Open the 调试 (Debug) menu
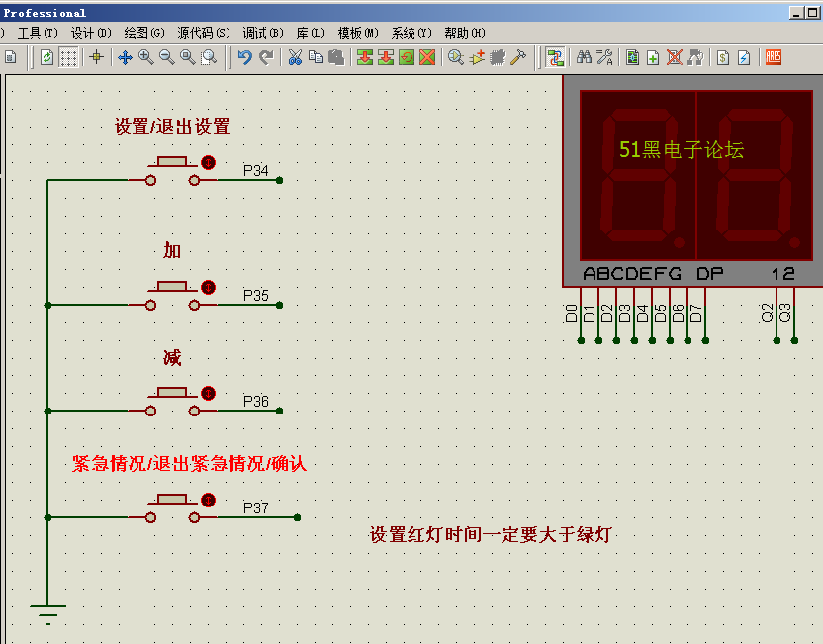This screenshot has height=644, width=823. click(262, 33)
